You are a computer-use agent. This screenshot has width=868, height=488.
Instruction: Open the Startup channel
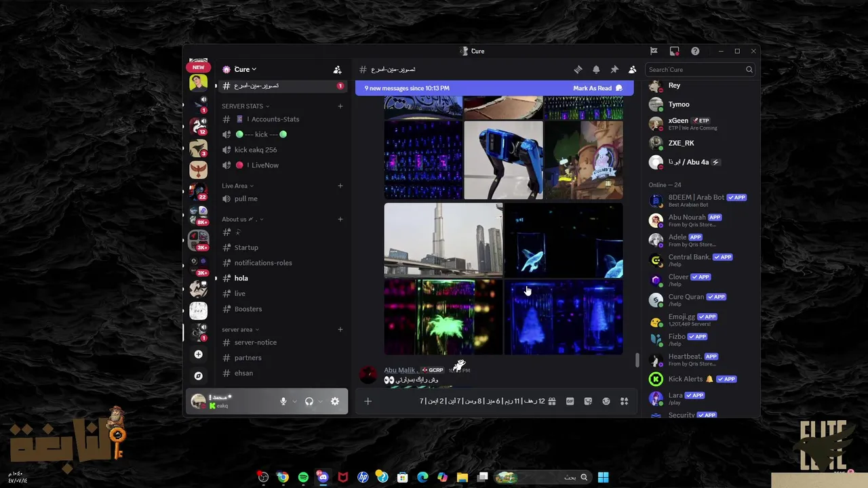281,247
